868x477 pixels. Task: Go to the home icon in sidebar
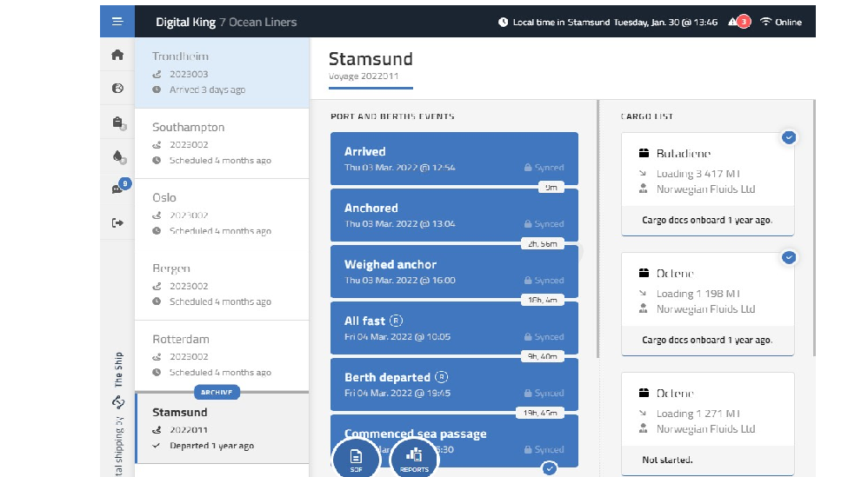117,55
